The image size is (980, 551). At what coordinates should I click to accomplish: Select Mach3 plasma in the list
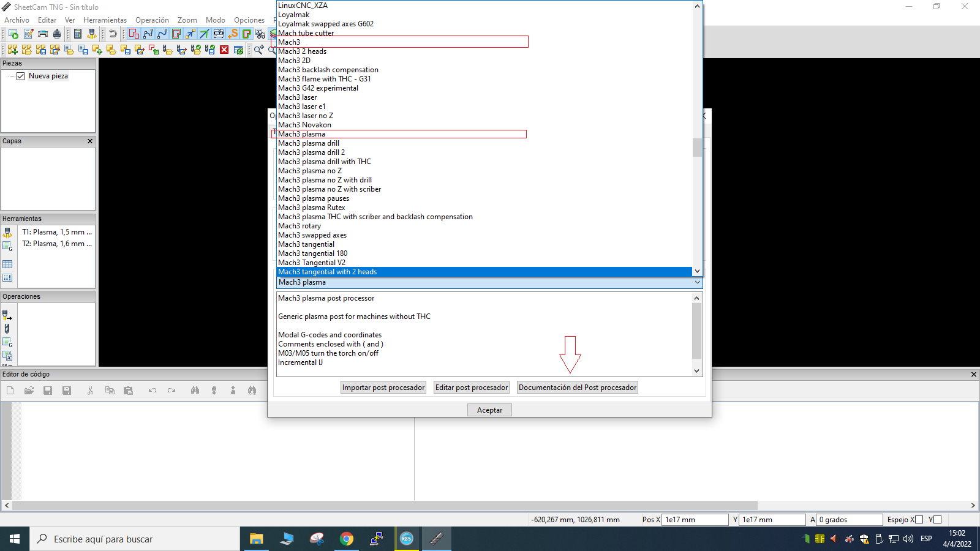[484, 134]
